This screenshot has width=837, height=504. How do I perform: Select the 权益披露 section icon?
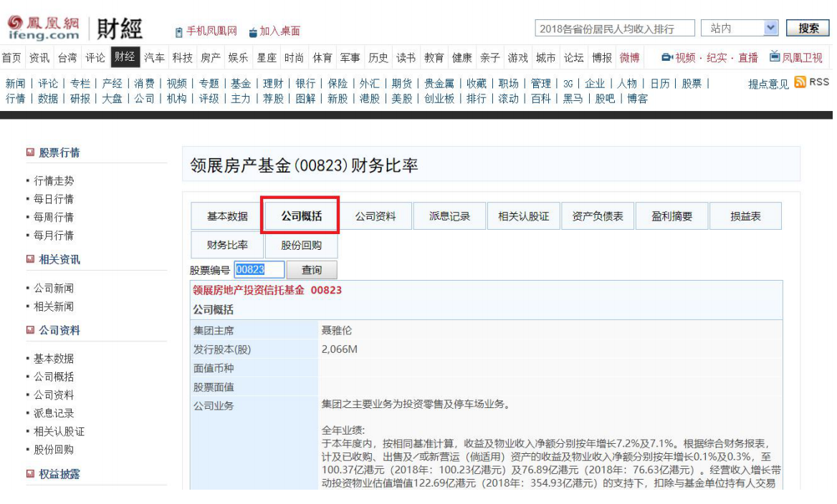click(30, 474)
